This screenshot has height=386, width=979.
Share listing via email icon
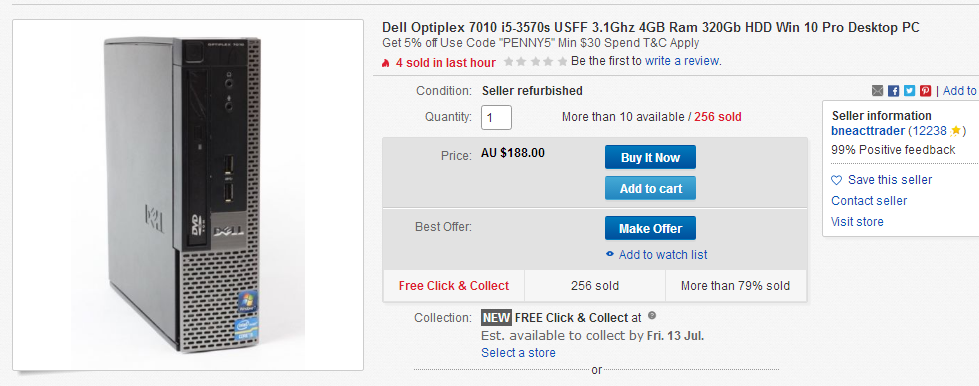click(x=877, y=91)
